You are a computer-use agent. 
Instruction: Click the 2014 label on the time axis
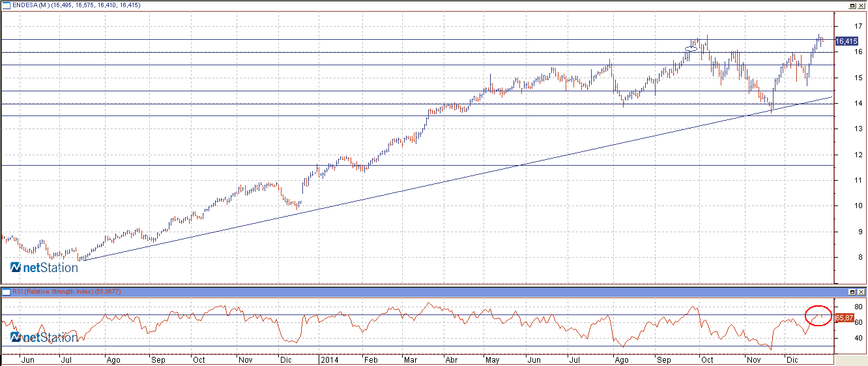click(329, 359)
